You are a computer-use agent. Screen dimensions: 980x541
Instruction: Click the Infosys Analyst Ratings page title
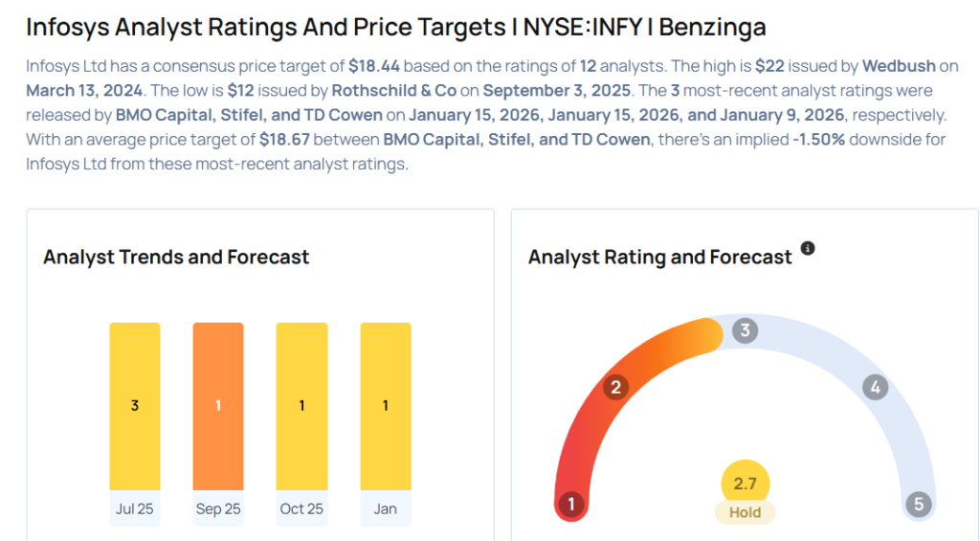(x=395, y=27)
